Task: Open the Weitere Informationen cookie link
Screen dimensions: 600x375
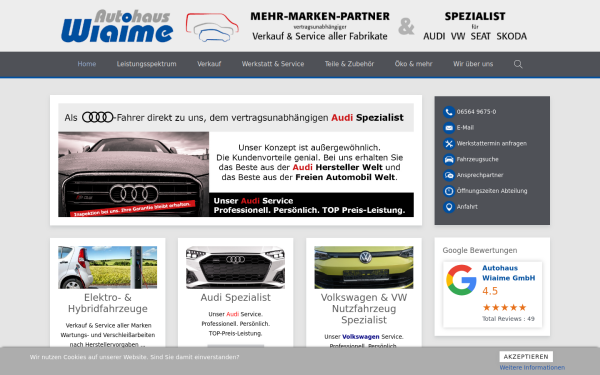Action: click(x=532, y=367)
